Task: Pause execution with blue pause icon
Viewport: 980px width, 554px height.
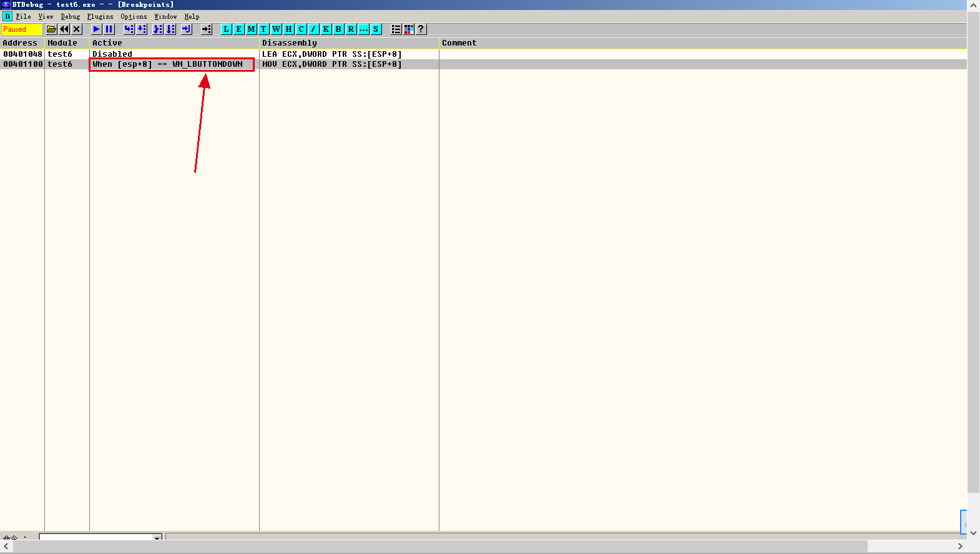Action: pyautogui.click(x=109, y=29)
